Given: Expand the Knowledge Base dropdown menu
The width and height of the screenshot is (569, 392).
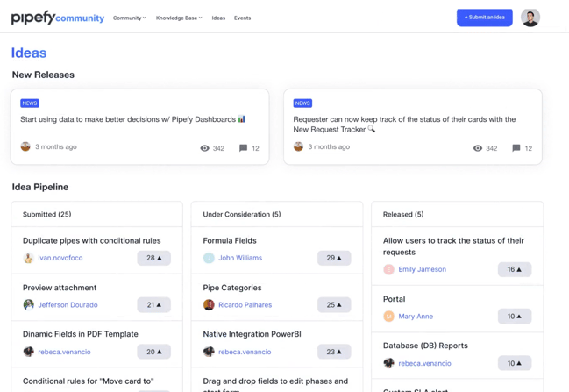Looking at the screenshot, I should (x=179, y=18).
